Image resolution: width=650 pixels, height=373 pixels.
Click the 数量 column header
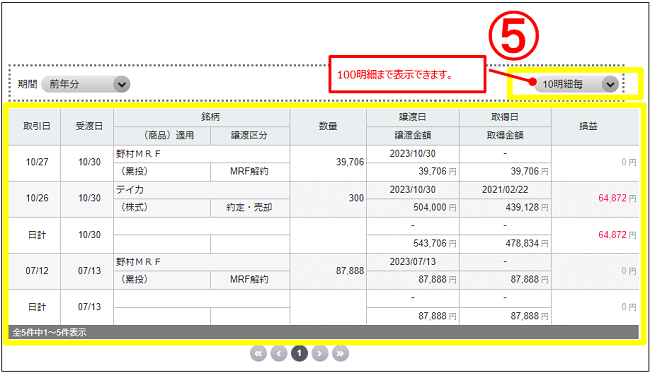point(328,126)
